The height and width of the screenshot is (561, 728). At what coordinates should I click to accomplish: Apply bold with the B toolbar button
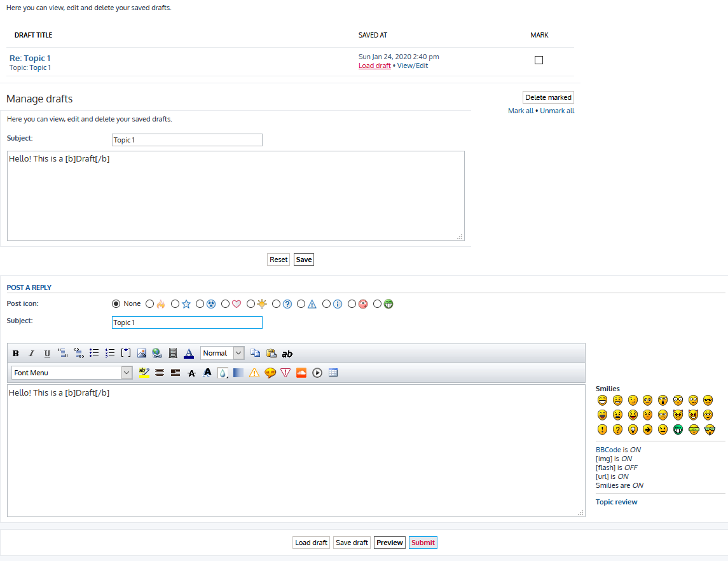pos(16,354)
